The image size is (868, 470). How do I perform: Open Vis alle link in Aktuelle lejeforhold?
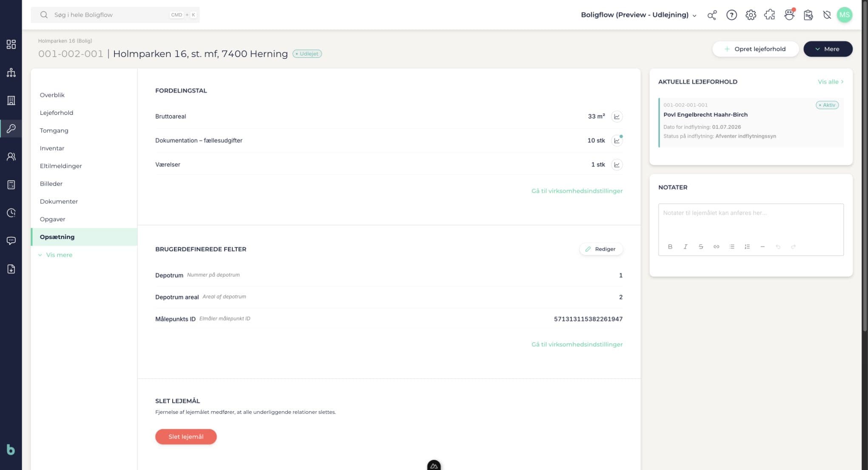(830, 82)
